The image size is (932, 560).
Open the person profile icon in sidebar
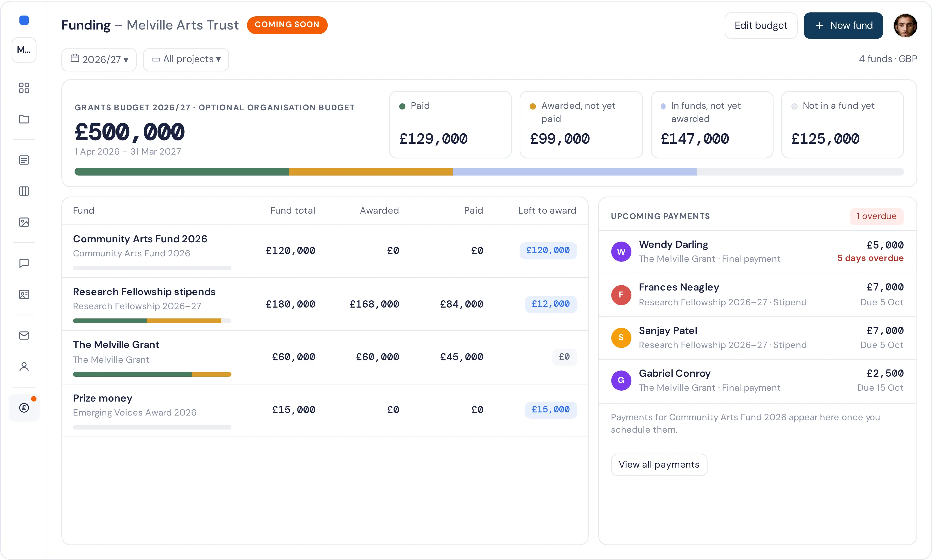tap(24, 366)
